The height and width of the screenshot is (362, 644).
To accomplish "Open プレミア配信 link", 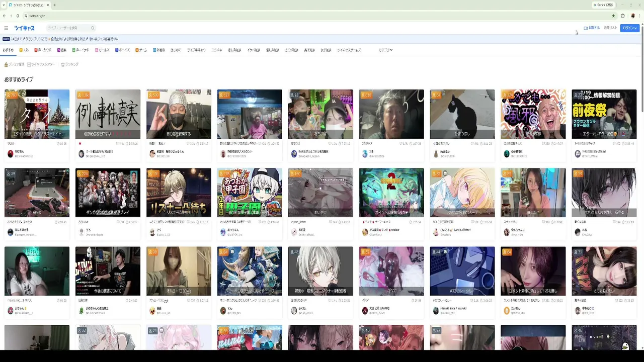I will tap(14, 64).
